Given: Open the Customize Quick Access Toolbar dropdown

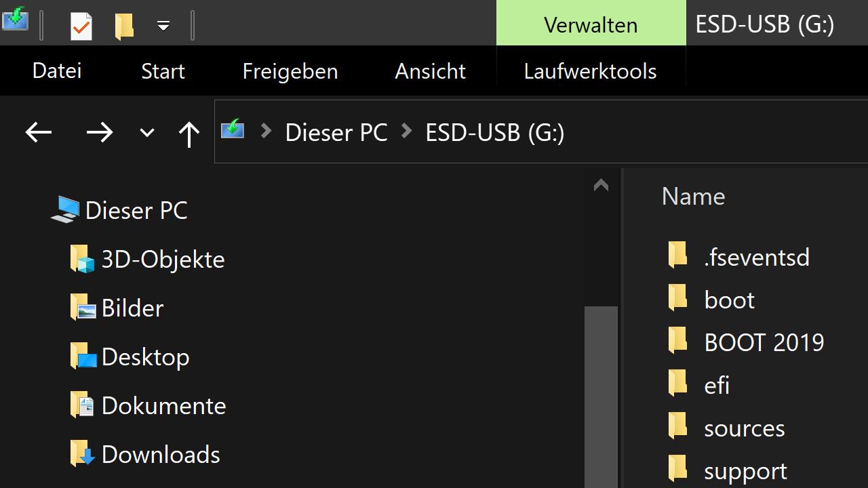Looking at the screenshot, I should 163,26.
